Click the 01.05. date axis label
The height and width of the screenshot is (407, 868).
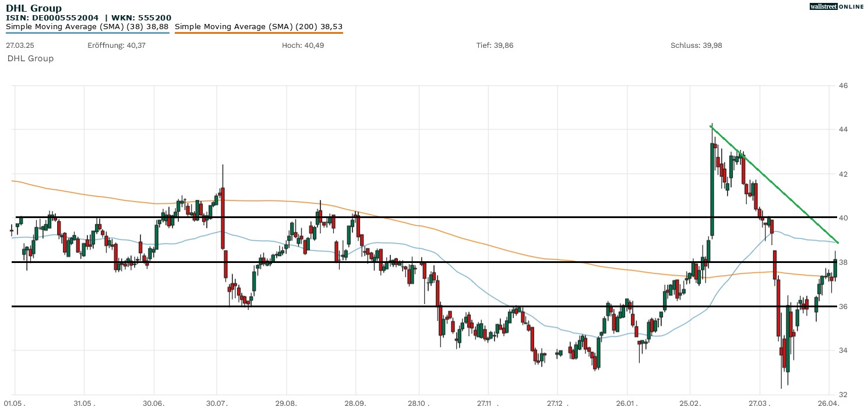point(14,403)
